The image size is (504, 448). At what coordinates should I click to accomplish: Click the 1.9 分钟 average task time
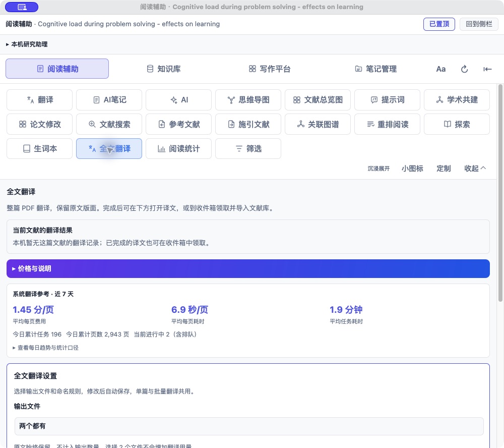click(346, 310)
